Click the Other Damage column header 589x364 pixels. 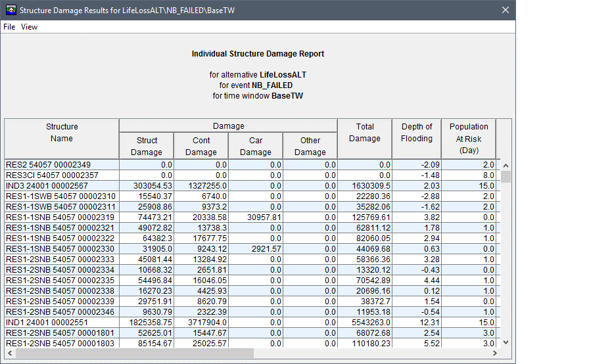pyautogui.click(x=310, y=146)
